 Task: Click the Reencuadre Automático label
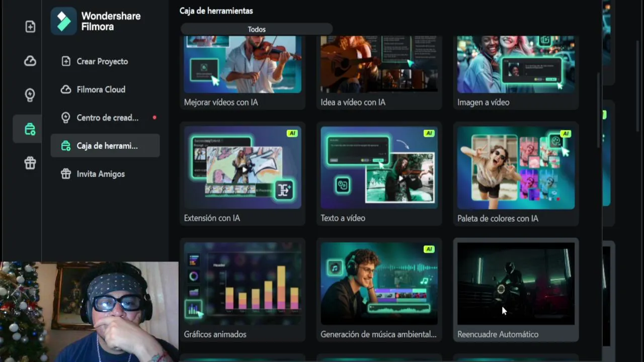pyautogui.click(x=498, y=334)
